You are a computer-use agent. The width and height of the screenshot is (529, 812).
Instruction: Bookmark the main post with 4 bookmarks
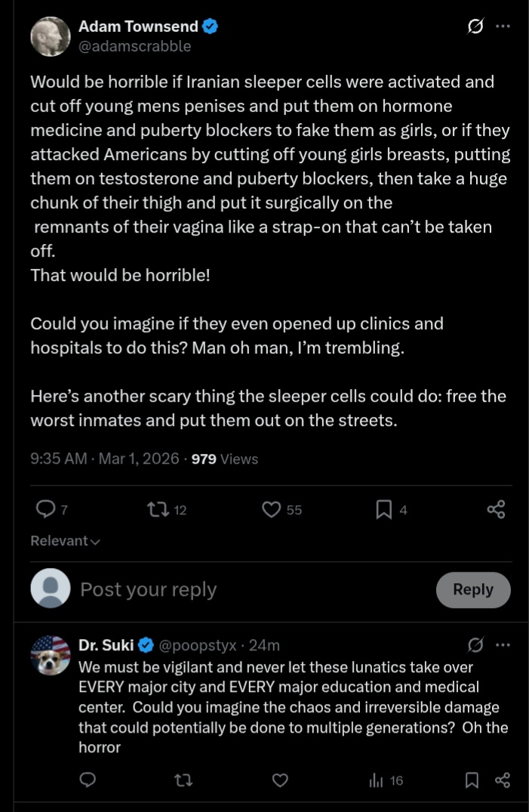tap(383, 510)
